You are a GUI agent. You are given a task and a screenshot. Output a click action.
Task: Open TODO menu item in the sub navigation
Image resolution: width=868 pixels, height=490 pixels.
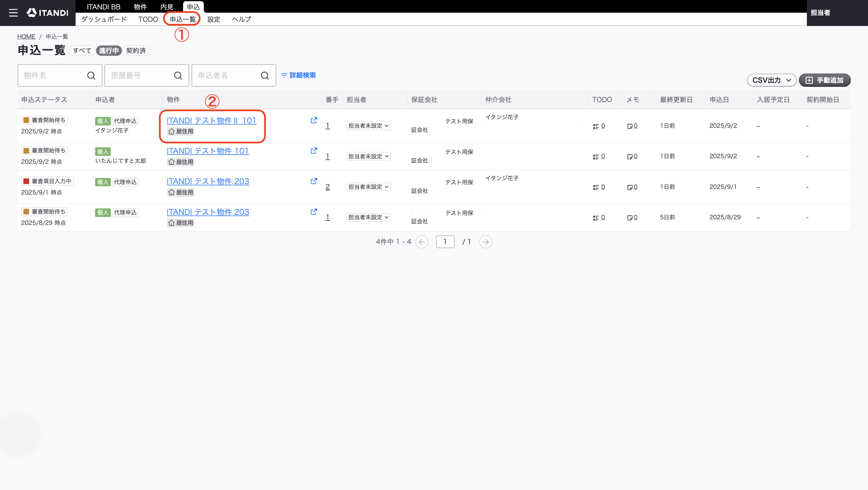tap(148, 19)
